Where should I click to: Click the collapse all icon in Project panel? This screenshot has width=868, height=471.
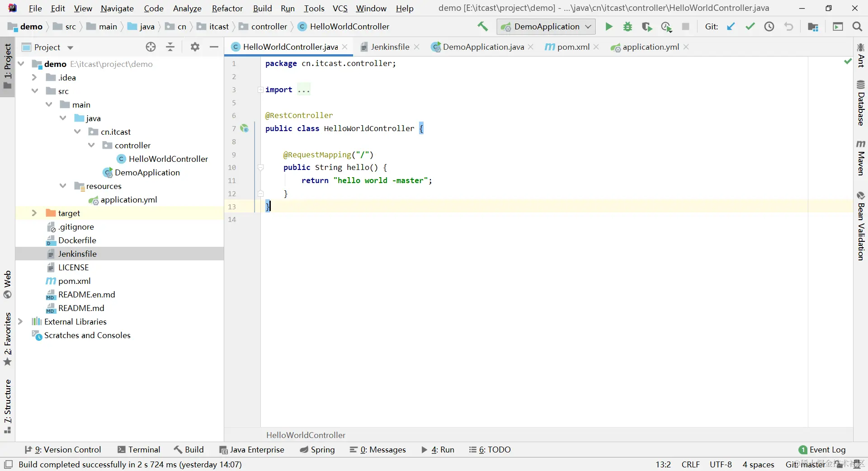(x=170, y=47)
